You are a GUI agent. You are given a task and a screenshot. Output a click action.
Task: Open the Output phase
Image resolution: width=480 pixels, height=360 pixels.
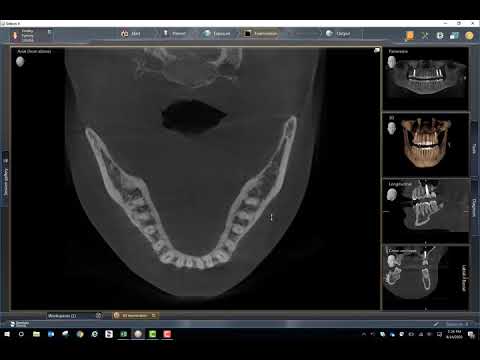pyautogui.click(x=338, y=34)
